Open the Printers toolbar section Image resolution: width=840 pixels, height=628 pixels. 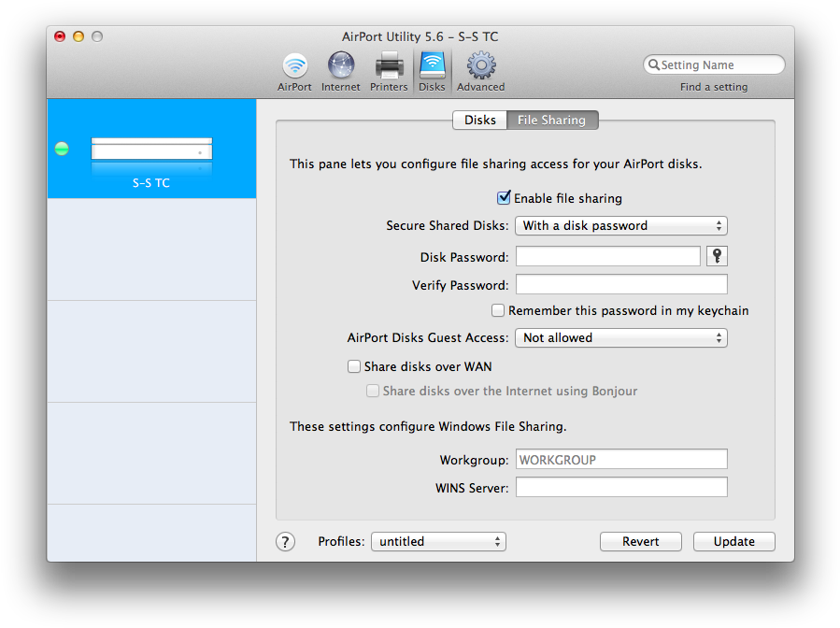(389, 72)
